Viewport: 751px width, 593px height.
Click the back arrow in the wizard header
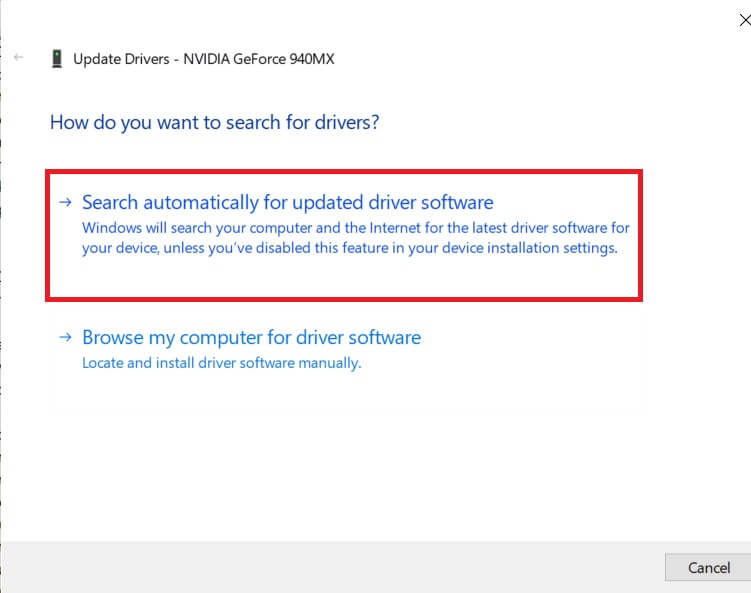pos(18,57)
